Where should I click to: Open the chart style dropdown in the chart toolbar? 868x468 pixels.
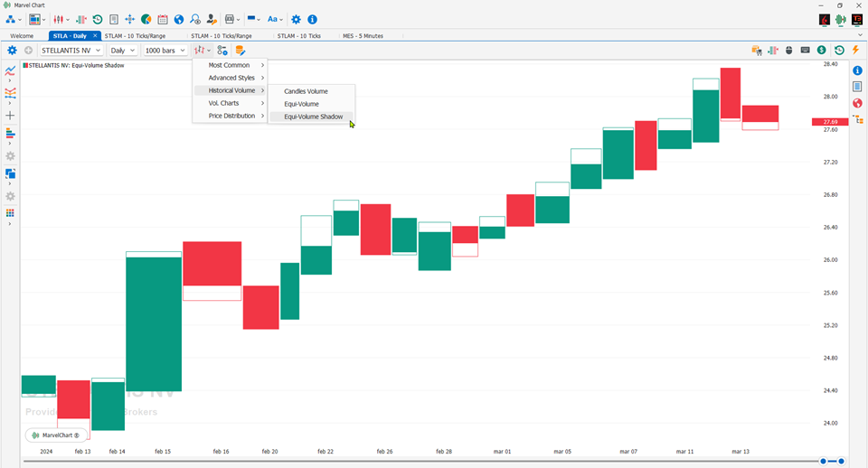click(x=202, y=51)
